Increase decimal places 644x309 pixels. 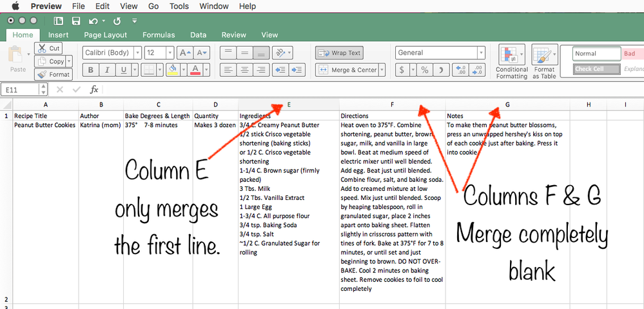[460, 70]
